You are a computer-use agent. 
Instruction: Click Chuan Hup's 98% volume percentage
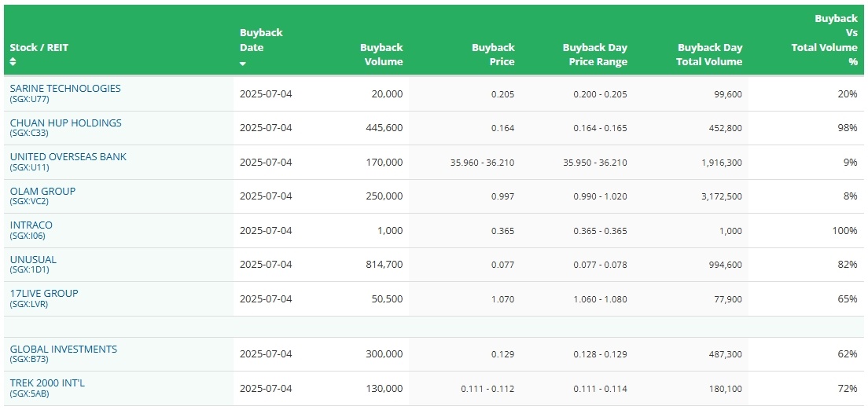848,128
